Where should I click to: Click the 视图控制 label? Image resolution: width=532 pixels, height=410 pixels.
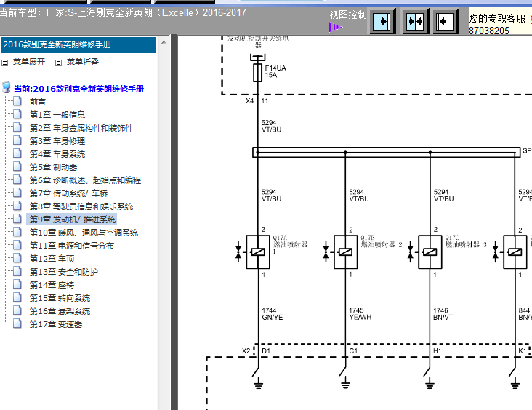tap(348, 15)
